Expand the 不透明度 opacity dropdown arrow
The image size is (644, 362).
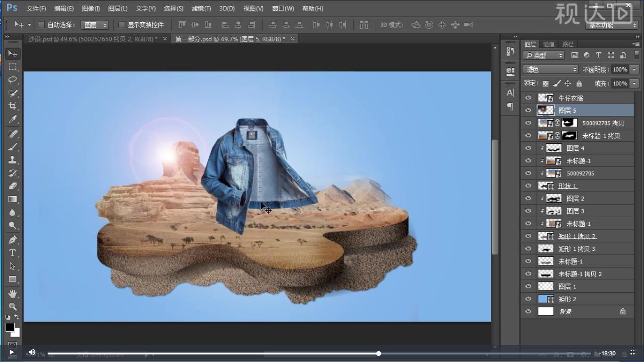634,69
